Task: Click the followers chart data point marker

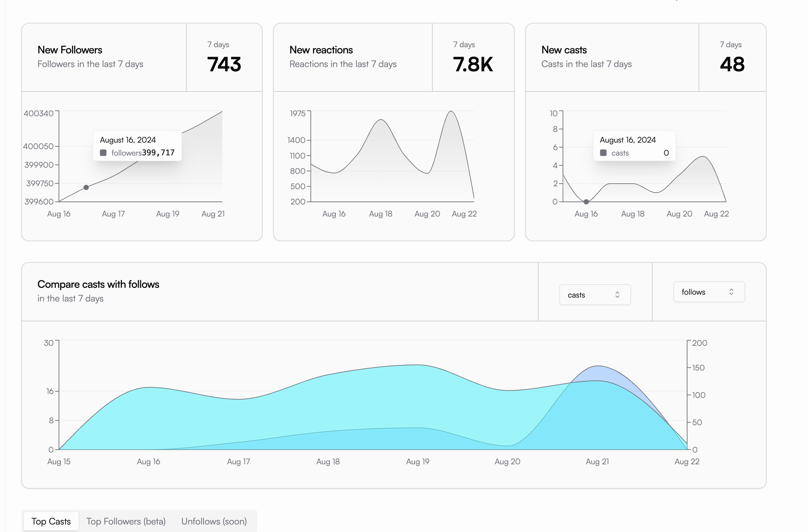Action: click(x=86, y=187)
